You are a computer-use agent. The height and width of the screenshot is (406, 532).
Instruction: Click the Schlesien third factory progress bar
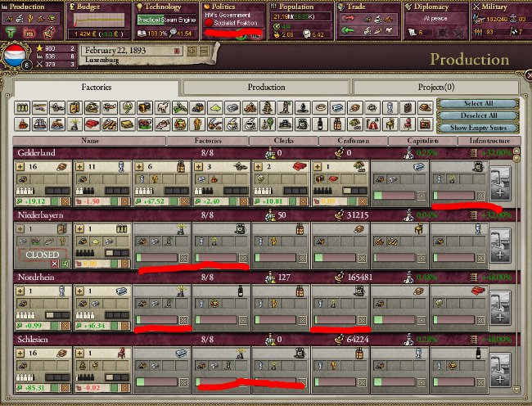coord(156,379)
